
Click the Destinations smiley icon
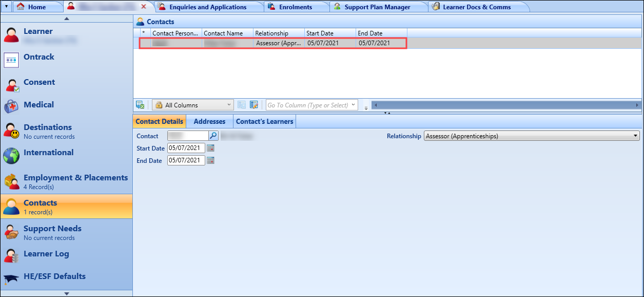click(x=11, y=131)
